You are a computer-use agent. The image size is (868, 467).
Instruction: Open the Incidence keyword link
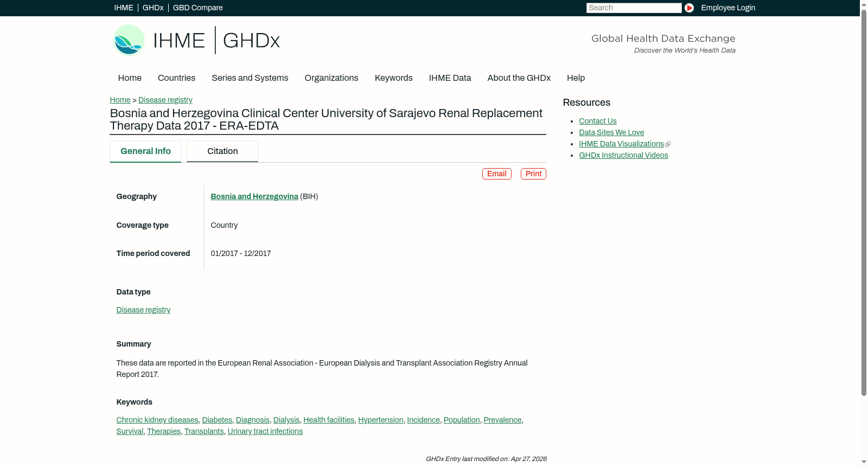424,420
